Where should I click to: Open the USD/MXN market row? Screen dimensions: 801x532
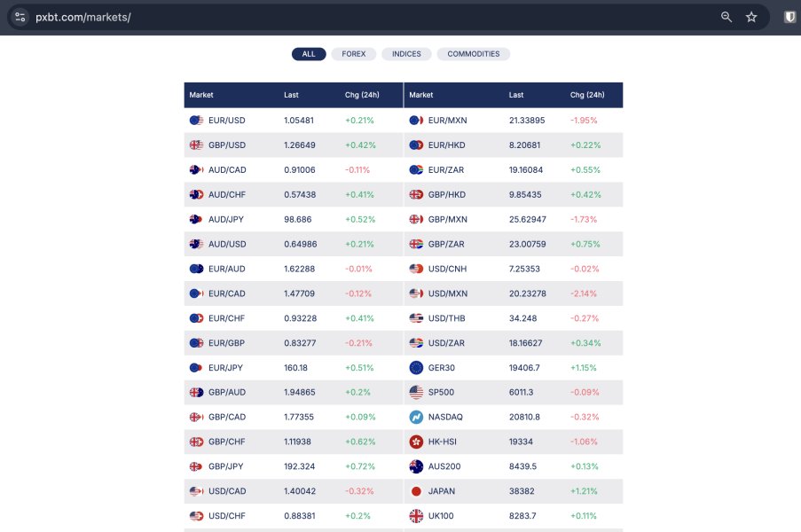coord(447,293)
